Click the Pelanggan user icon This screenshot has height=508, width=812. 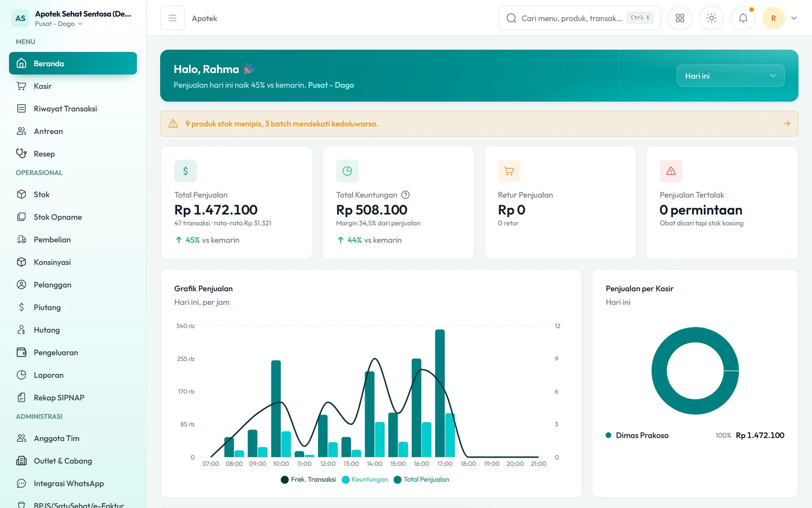coord(21,284)
